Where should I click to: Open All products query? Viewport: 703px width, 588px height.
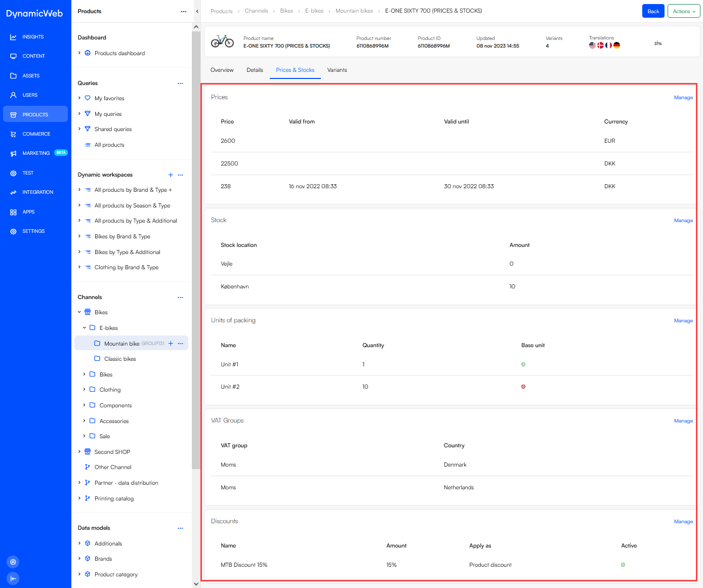click(109, 145)
